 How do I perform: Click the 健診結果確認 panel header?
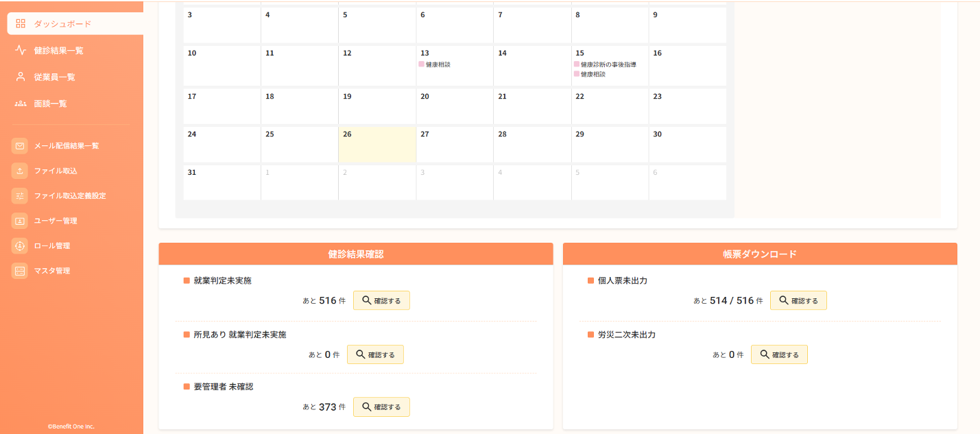click(356, 254)
